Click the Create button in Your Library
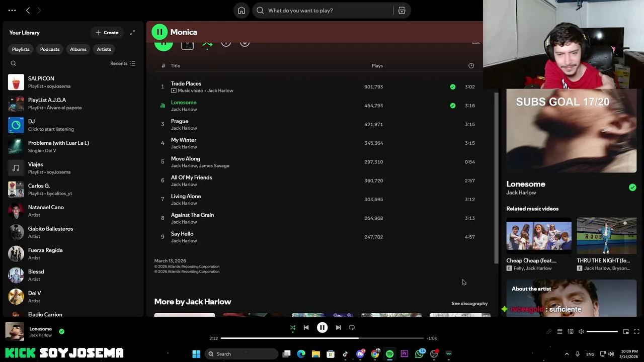This screenshot has width=644, height=362. (x=107, y=33)
